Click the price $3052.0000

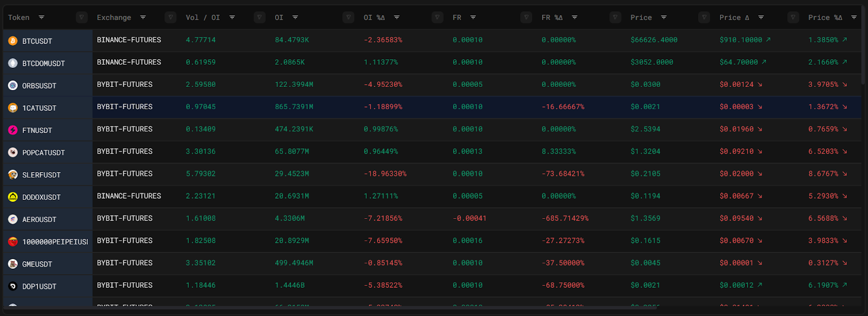(x=652, y=62)
